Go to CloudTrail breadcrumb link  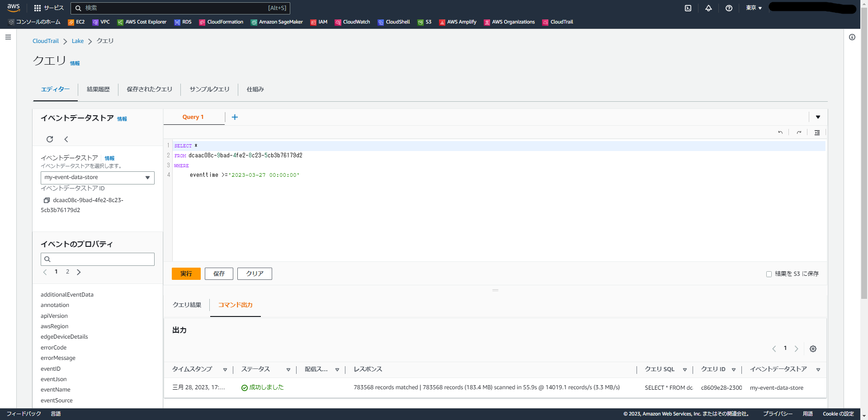46,41
